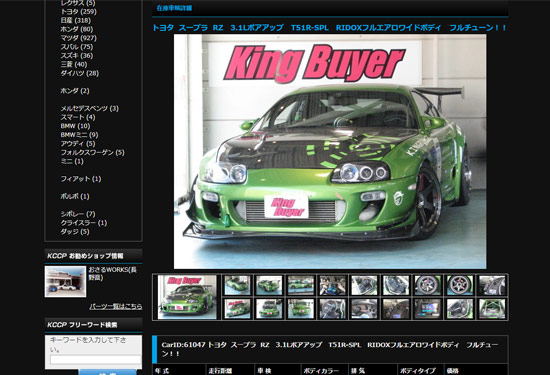Open the おぎるWORKS(長野県) shop link

[x=112, y=274]
